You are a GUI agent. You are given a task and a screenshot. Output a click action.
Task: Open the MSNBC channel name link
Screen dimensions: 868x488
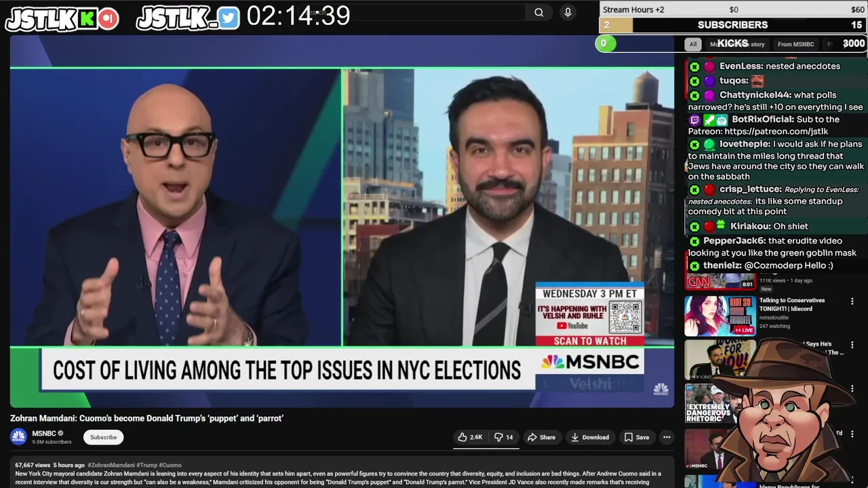click(44, 434)
